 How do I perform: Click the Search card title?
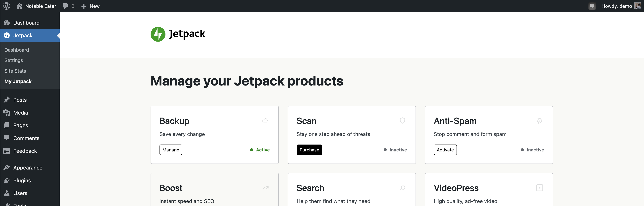(310, 188)
